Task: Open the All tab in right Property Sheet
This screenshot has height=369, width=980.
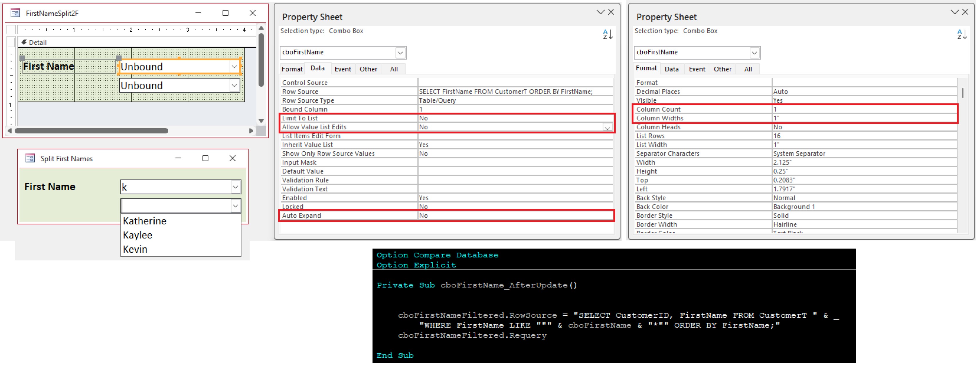Action: tap(748, 69)
